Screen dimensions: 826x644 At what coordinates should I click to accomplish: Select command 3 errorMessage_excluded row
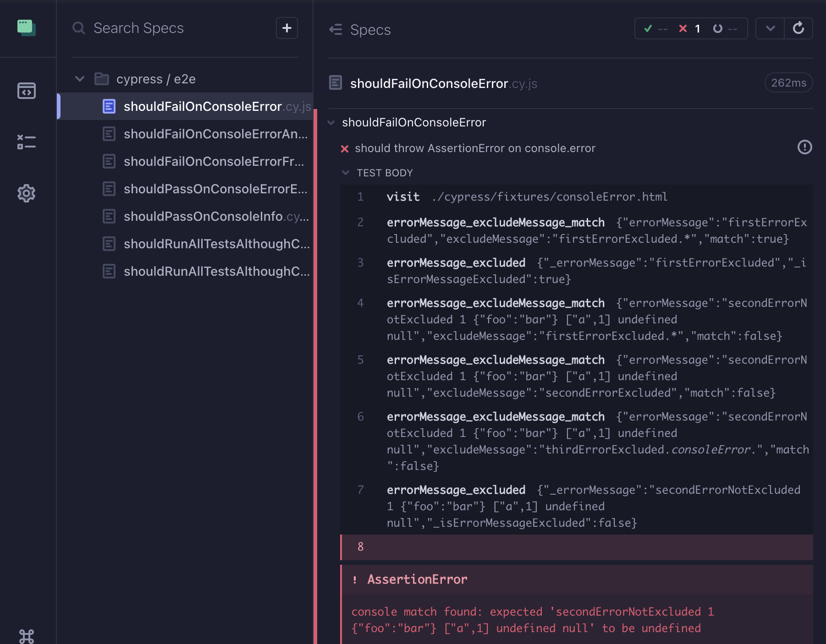[577, 271]
